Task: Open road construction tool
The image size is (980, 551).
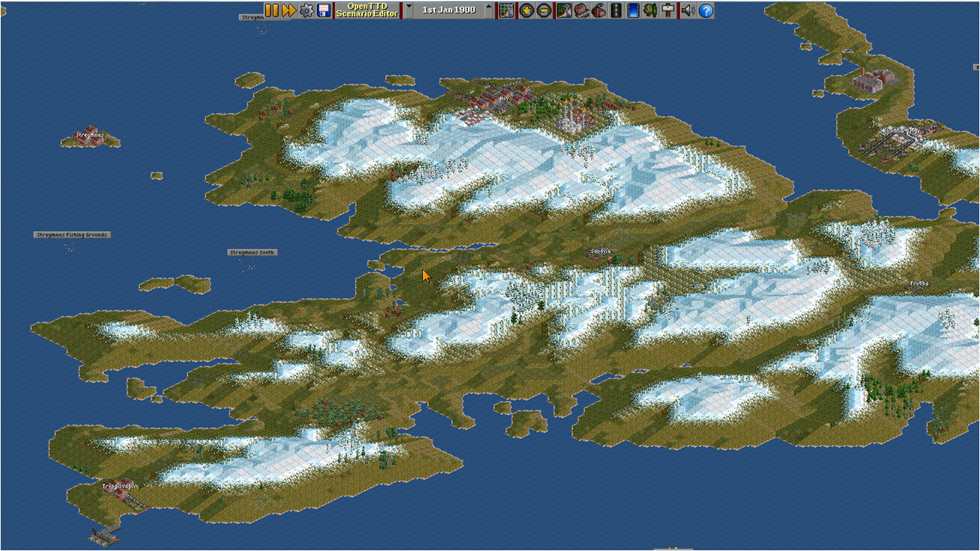Action: 616,10
